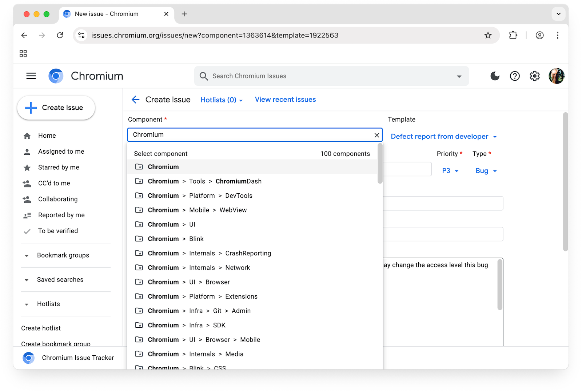The height and width of the screenshot is (392, 582).
Task: Click the user profile avatar
Action: click(x=556, y=76)
